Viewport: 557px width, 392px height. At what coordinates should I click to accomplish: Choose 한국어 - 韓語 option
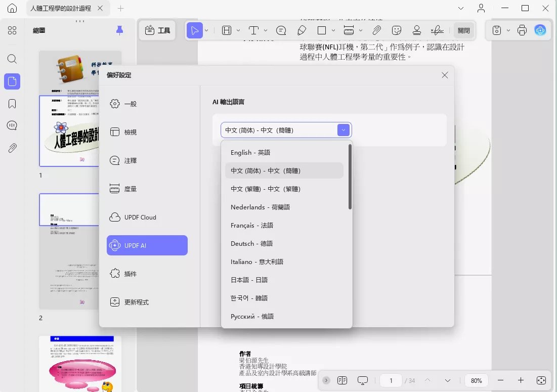(284, 298)
